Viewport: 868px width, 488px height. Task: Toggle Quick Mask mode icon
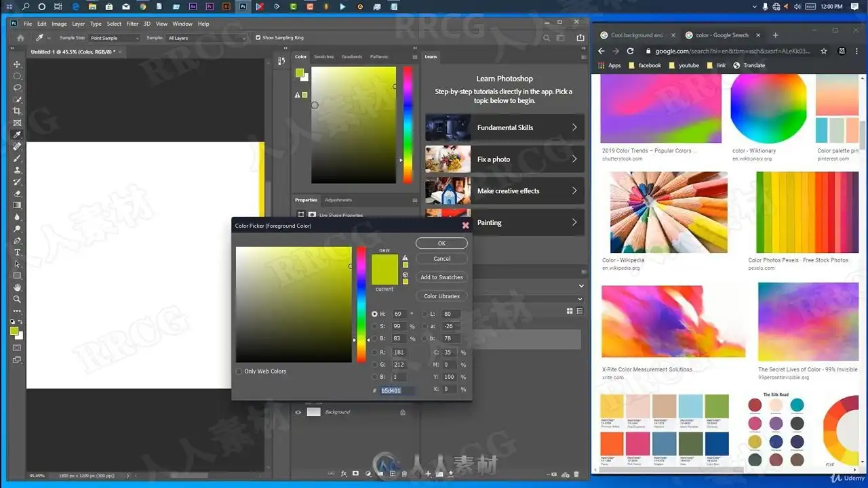pyautogui.click(x=18, y=348)
